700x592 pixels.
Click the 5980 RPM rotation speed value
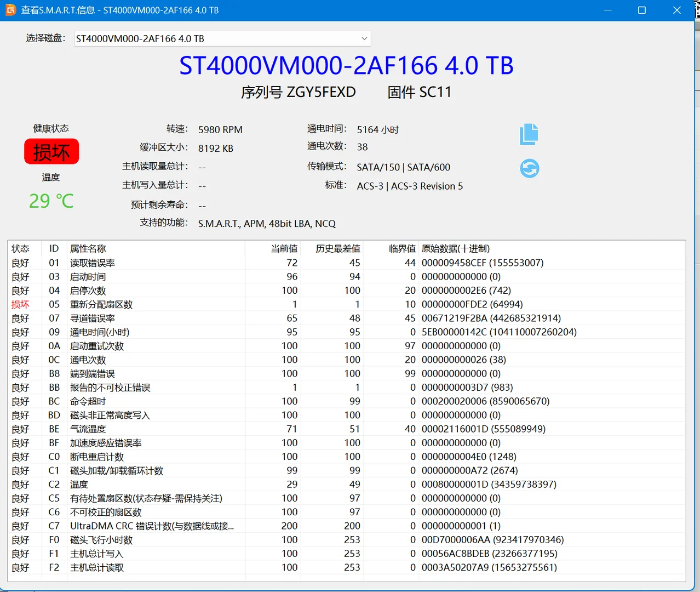(x=220, y=130)
